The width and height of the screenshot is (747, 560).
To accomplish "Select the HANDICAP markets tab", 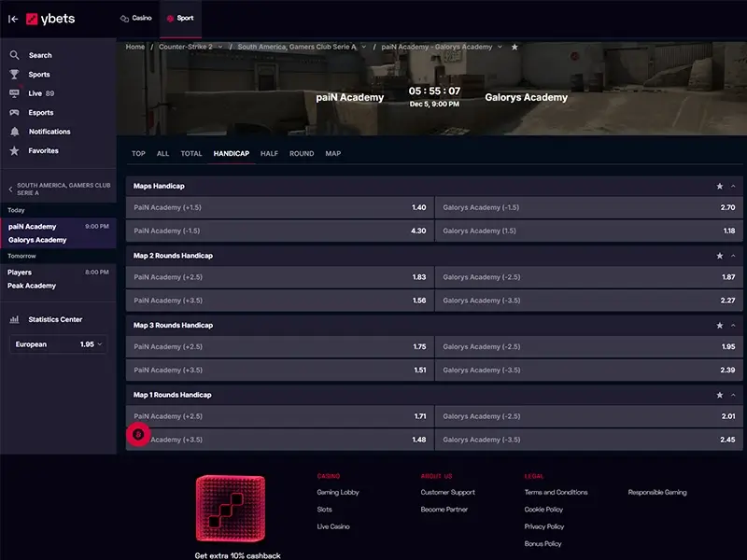I will point(231,153).
